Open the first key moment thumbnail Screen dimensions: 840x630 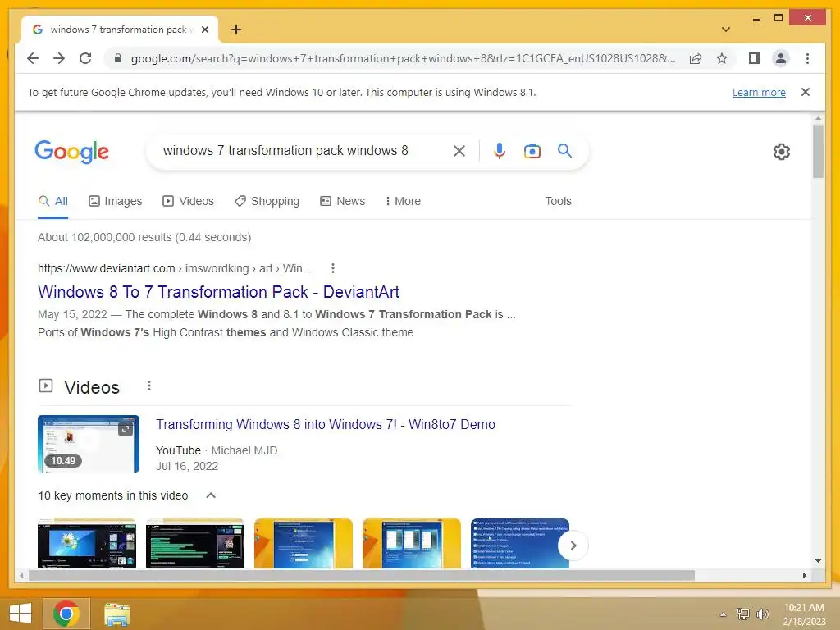tap(87, 543)
